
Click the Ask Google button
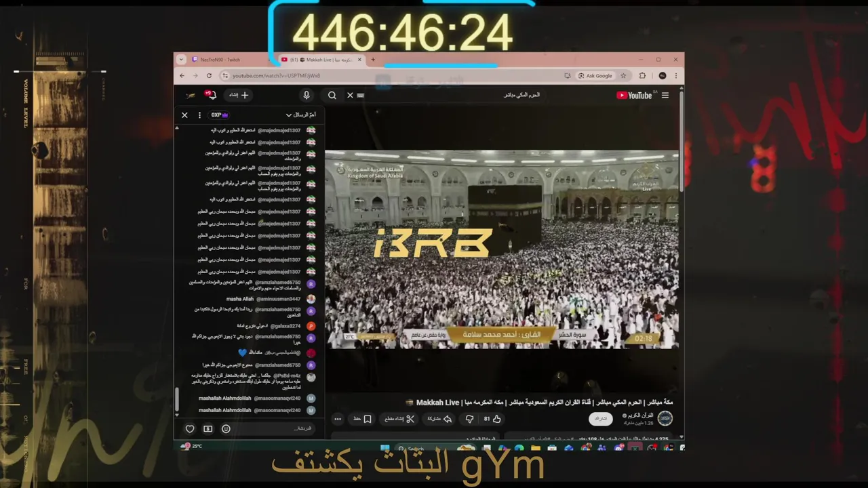pos(595,76)
